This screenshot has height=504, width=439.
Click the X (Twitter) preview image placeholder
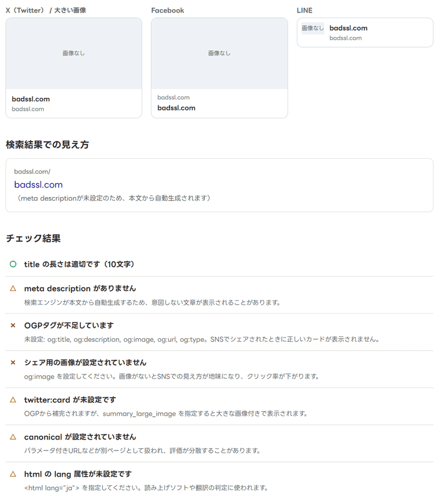(74, 53)
